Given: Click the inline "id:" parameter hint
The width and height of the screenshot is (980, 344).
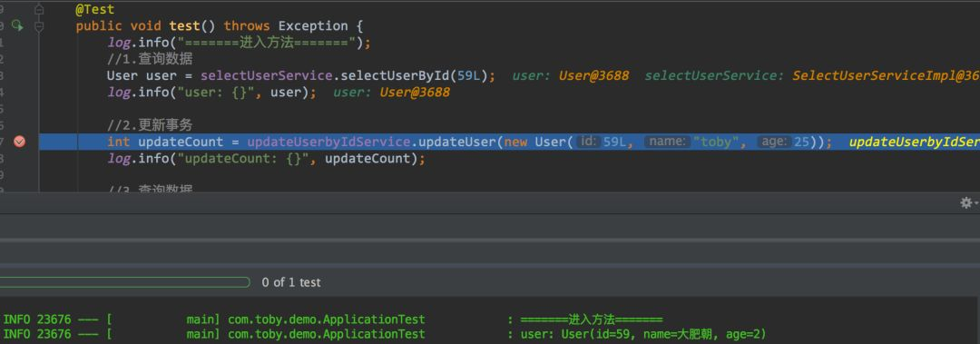Looking at the screenshot, I should point(587,142).
